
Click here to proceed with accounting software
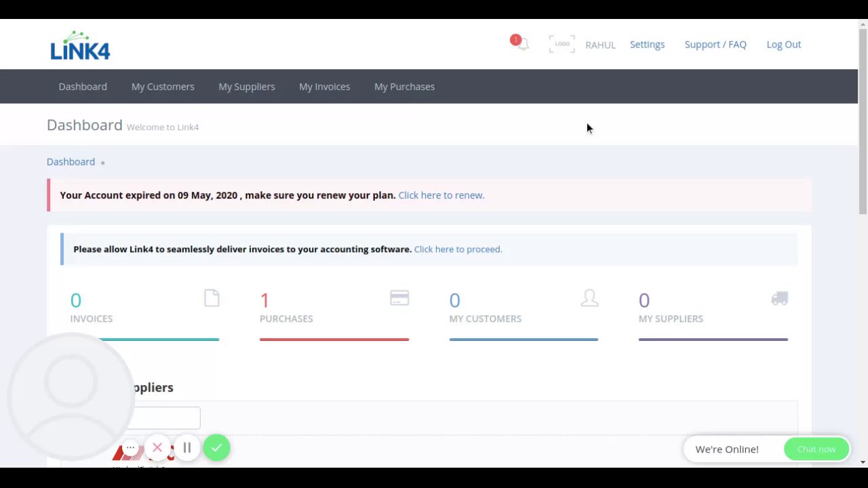click(458, 249)
